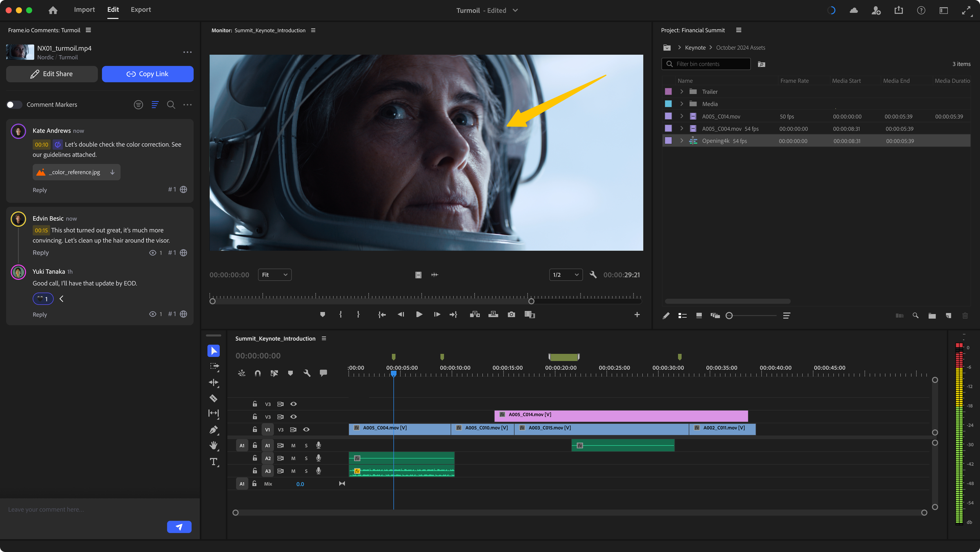Hide the V1 track using the eye icon
This screenshot has width=980, height=552.
[x=306, y=430]
